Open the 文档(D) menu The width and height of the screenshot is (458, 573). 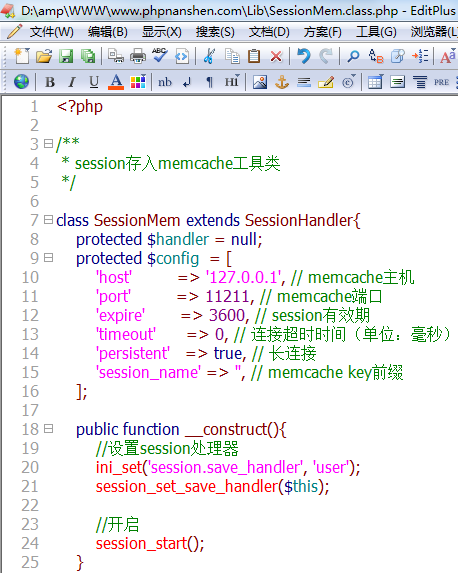(269, 32)
